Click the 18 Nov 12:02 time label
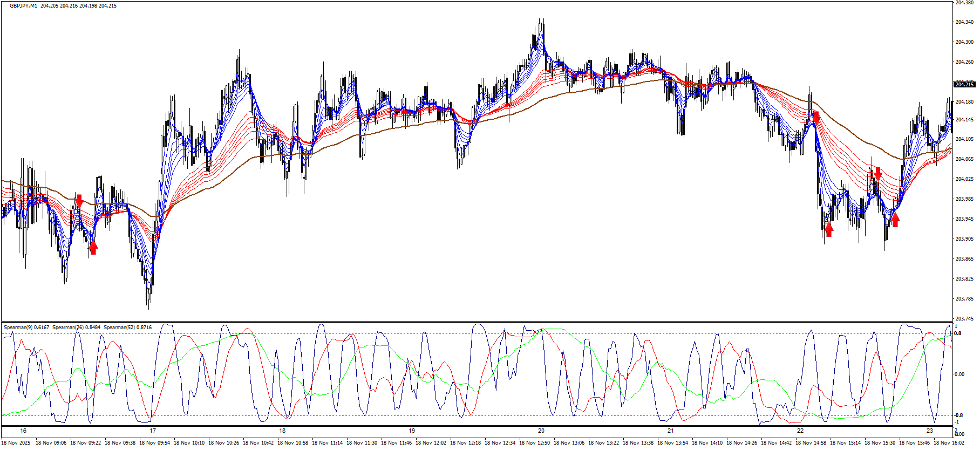Viewport: 980px width, 457px height. [x=431, y=443]
